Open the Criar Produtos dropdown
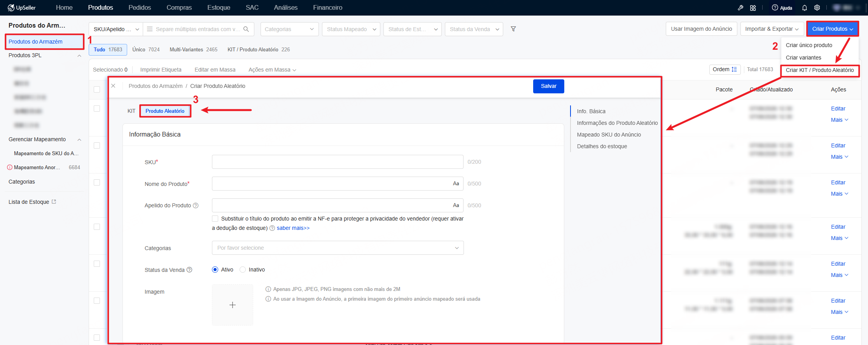 coord(832,29)
